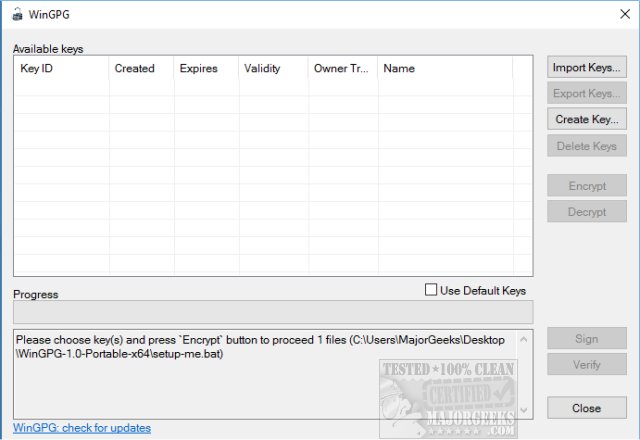Sort by the Key ID column header
The height and width of the screenshot is (440, 640).
point(62,68)
